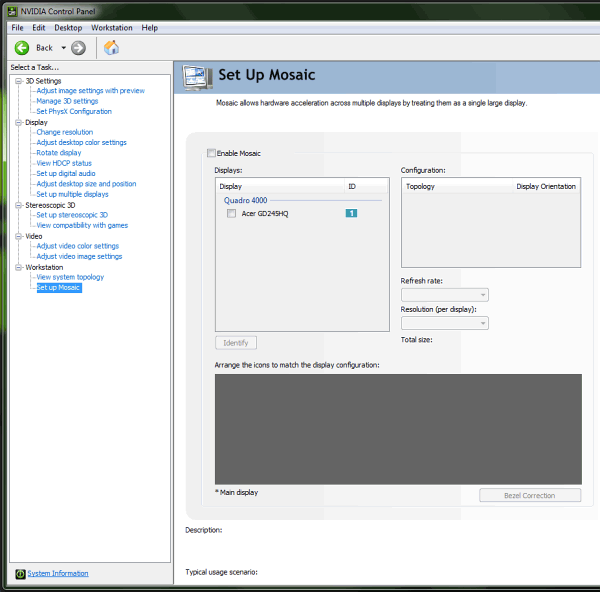Image resolution: width=600 pixels, height=592 pixels.
Task: Collapse the Workstation tree node
Action: coord(18,267)
